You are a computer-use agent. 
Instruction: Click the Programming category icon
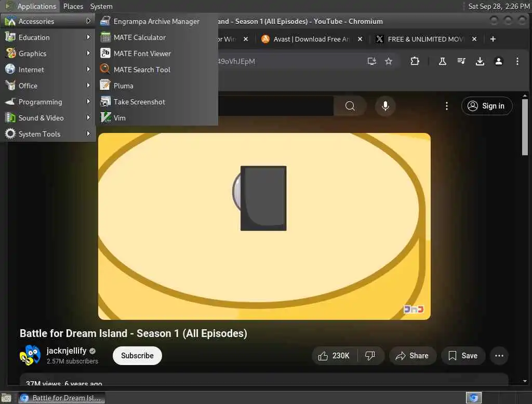tap(10, 101)
